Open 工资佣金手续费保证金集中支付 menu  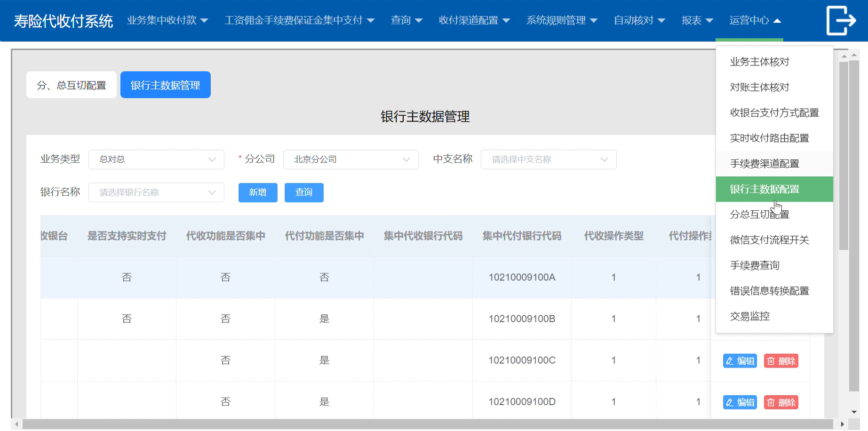coord(299,20)
